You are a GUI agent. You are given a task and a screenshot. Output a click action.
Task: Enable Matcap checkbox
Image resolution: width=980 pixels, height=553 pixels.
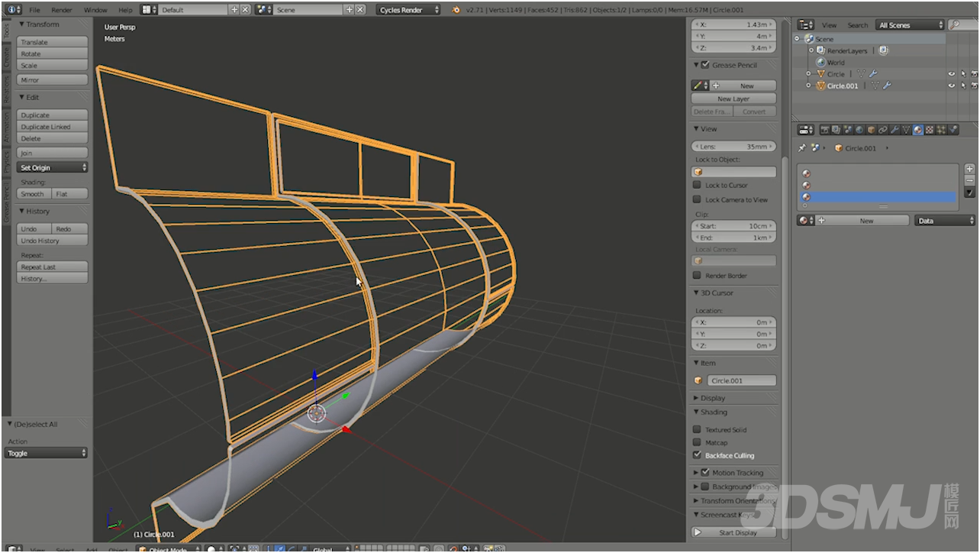coord(697,442)
